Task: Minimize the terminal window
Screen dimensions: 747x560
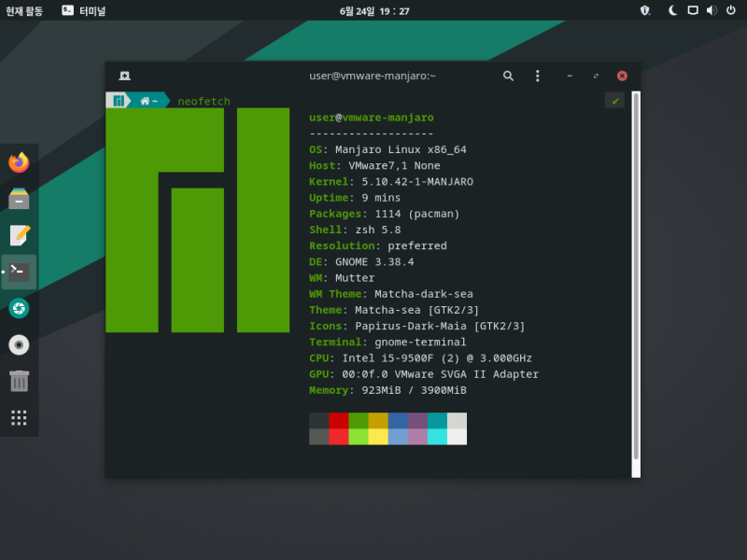Action: 570,76
